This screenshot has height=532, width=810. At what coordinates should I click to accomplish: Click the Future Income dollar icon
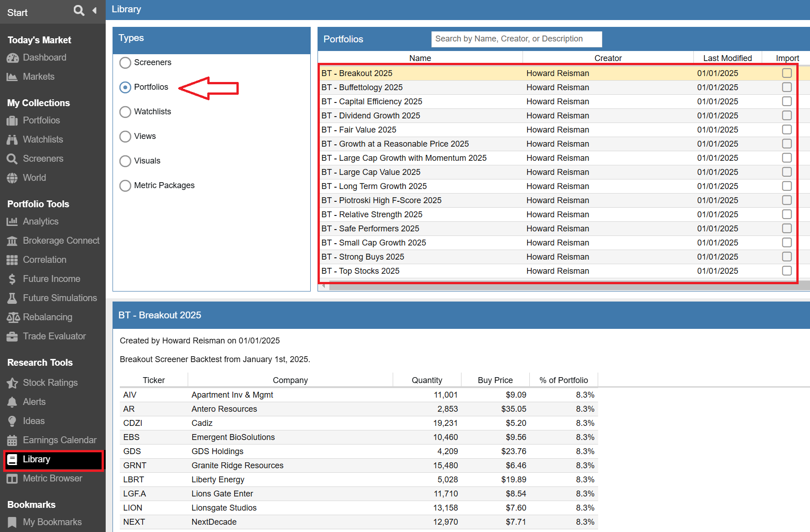click(x=12, y=279)
